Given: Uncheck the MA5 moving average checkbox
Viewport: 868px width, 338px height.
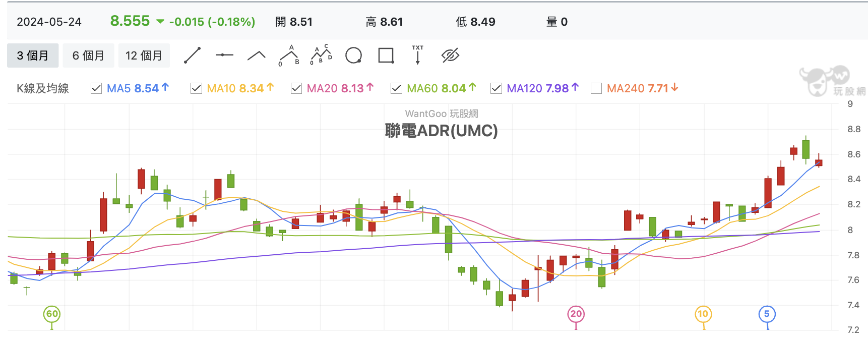Looking at the screenshot, I should (x=96, y=88).
